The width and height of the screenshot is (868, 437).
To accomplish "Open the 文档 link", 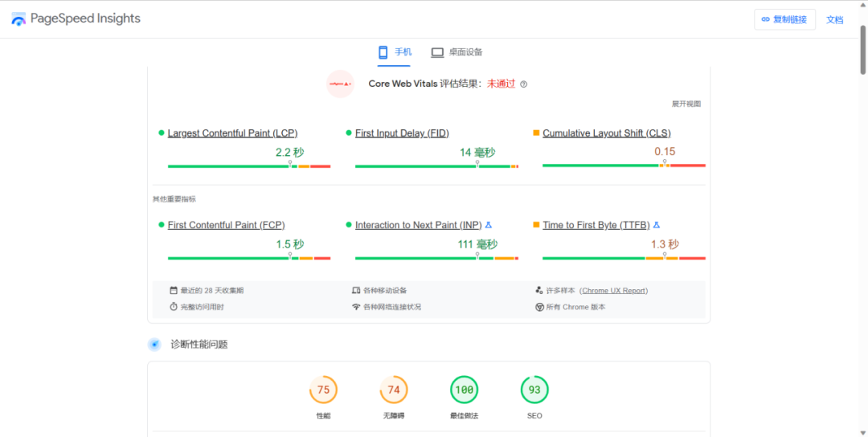I will 834,20.
